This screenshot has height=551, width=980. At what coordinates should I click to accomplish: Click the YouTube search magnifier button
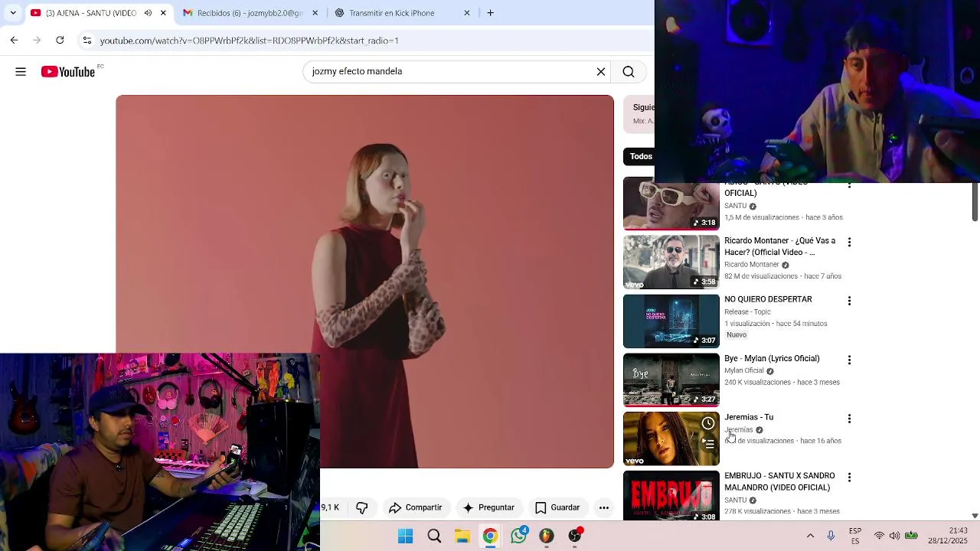[x=629, y=71]
